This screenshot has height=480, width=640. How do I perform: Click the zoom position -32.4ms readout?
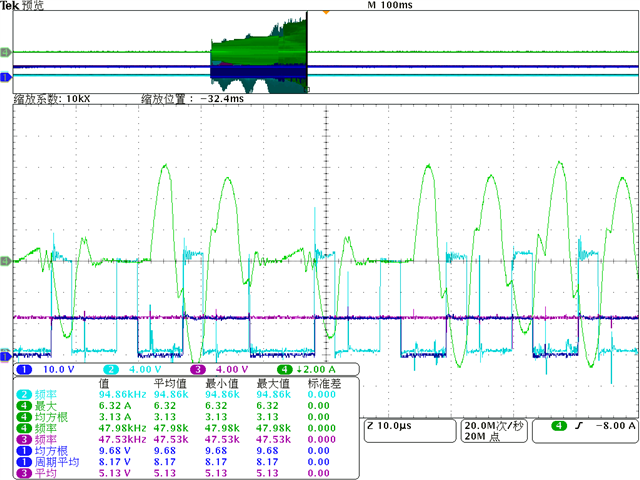[x=192, y=99]
